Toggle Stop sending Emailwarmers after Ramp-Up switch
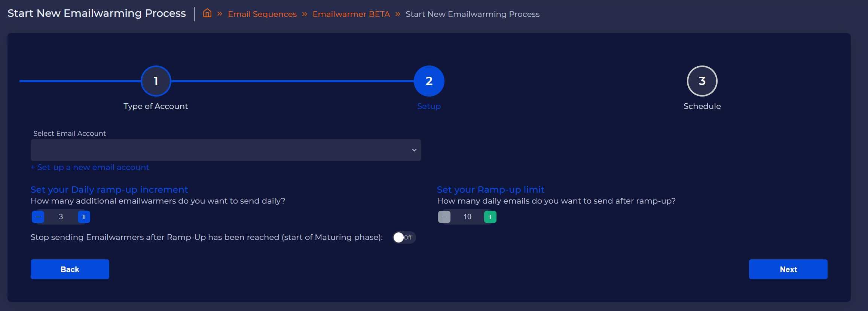The image size is (868, 311). point(404,237)
